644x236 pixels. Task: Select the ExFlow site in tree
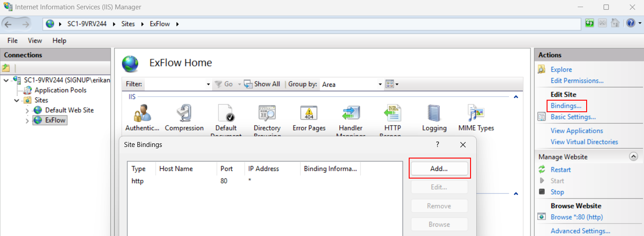pos(55,120)
